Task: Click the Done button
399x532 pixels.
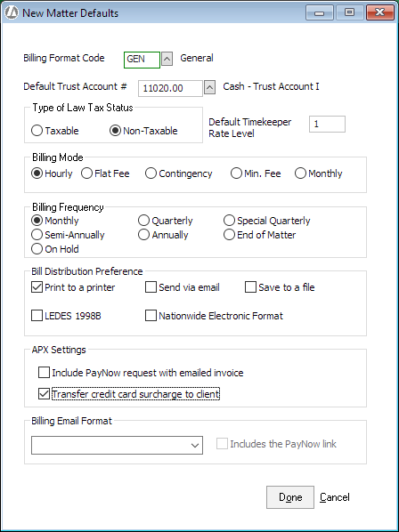Action: [290, 497]
